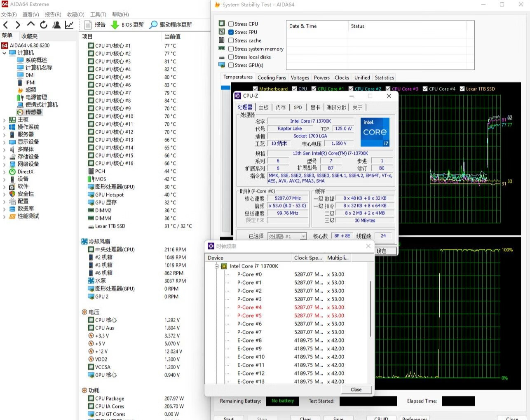Open CPU-Z 内存 tab
The height and width of the screenshot is (420, 530).
[281, 108]
